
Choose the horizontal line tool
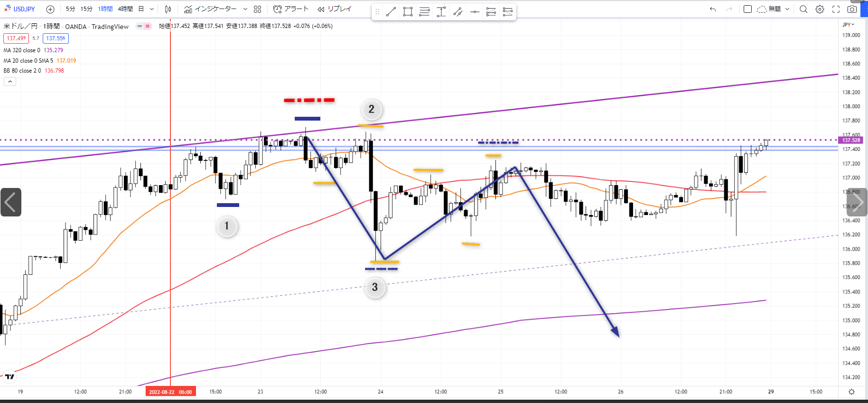475,12
